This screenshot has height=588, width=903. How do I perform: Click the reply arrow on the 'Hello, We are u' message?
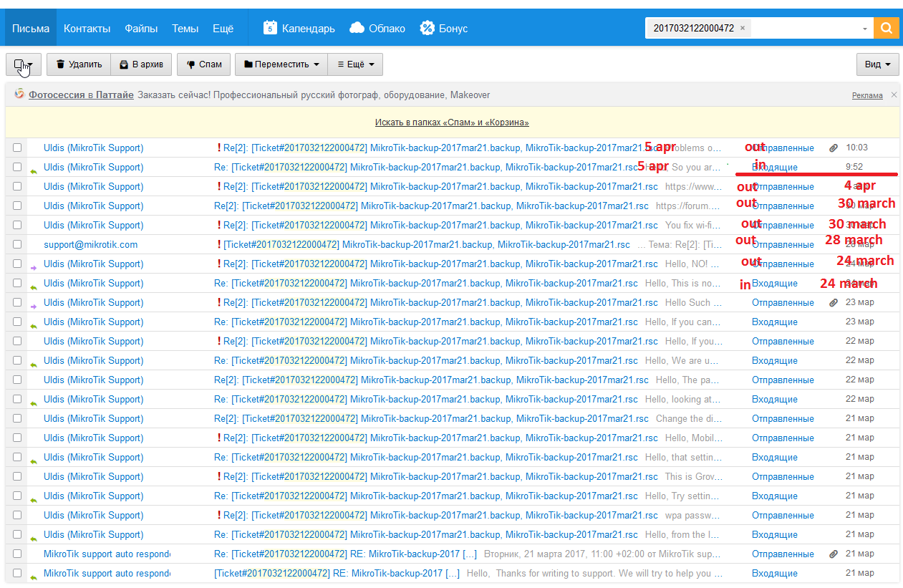coord(33,364)
